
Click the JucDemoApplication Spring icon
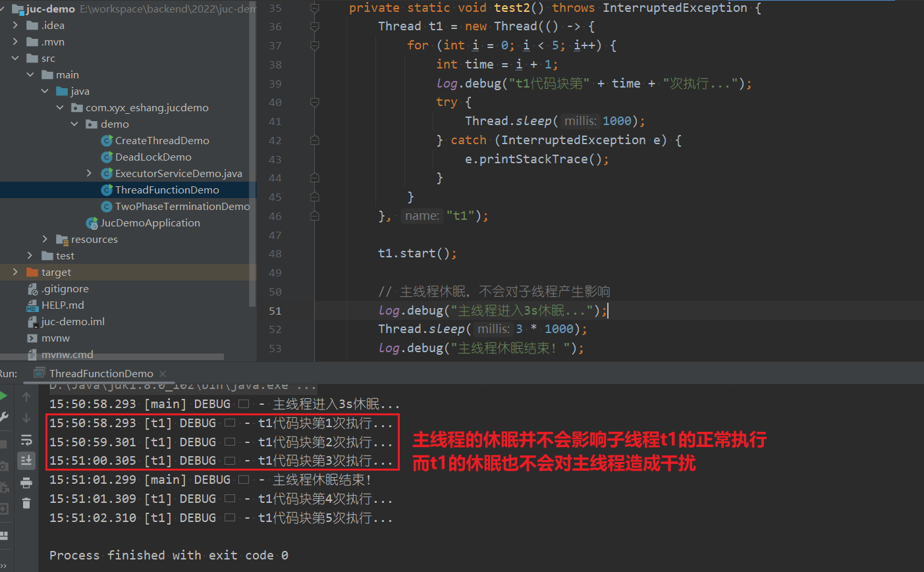tap(92, 223)
